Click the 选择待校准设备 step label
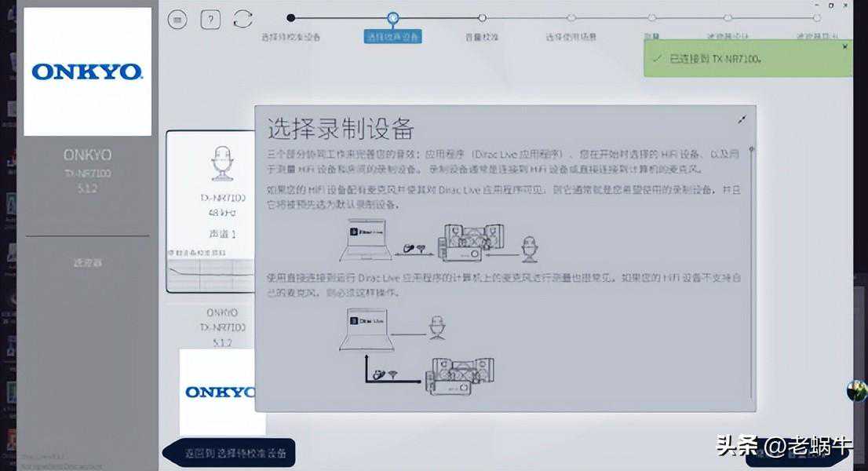The image size is (868, 471). click(x=291, y=37)
